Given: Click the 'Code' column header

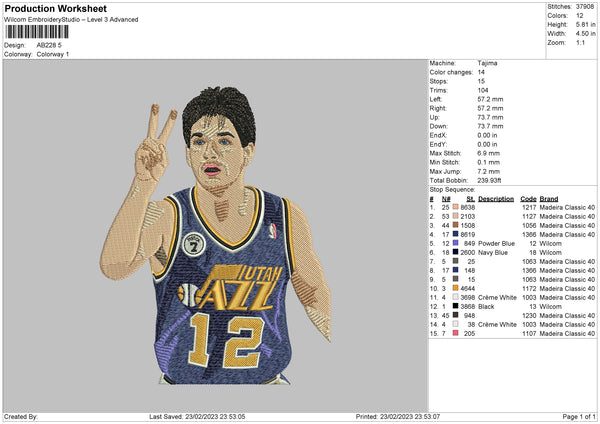Looking at the screenshot, I should (528, 199).
